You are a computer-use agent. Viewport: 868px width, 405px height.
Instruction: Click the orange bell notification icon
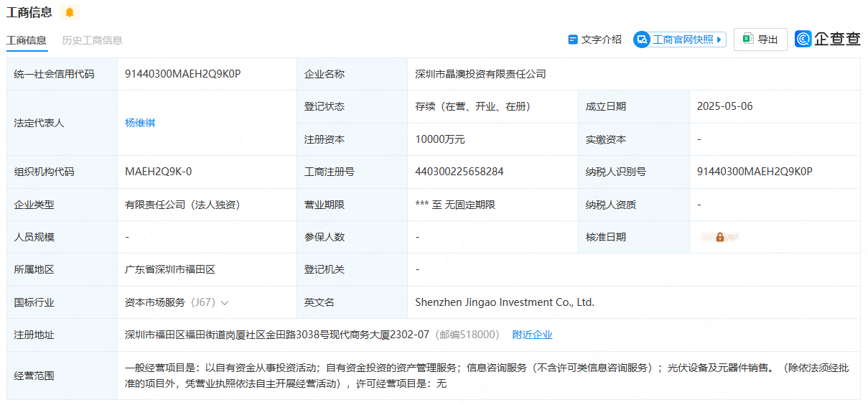point(70,12)
